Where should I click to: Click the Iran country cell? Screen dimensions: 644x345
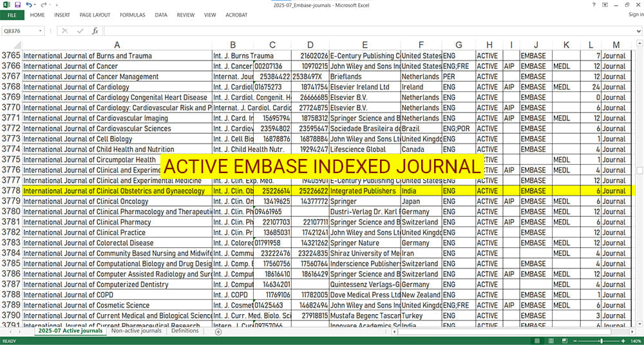pos(421,254)
